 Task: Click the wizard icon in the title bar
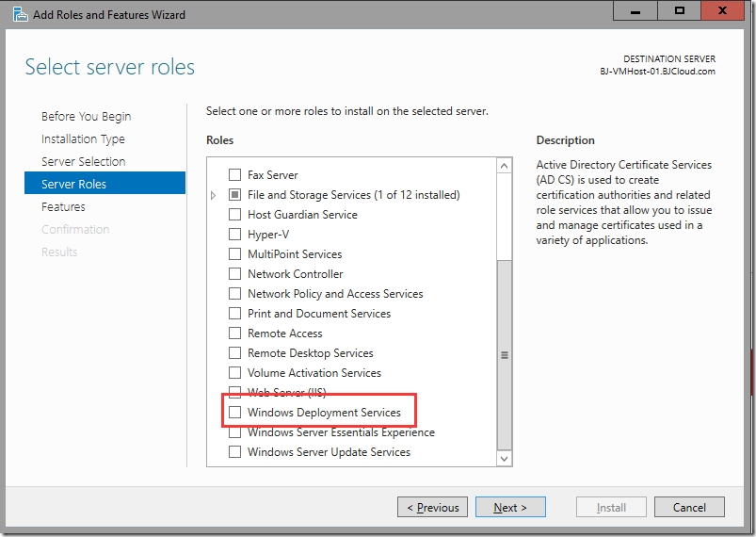21,14
